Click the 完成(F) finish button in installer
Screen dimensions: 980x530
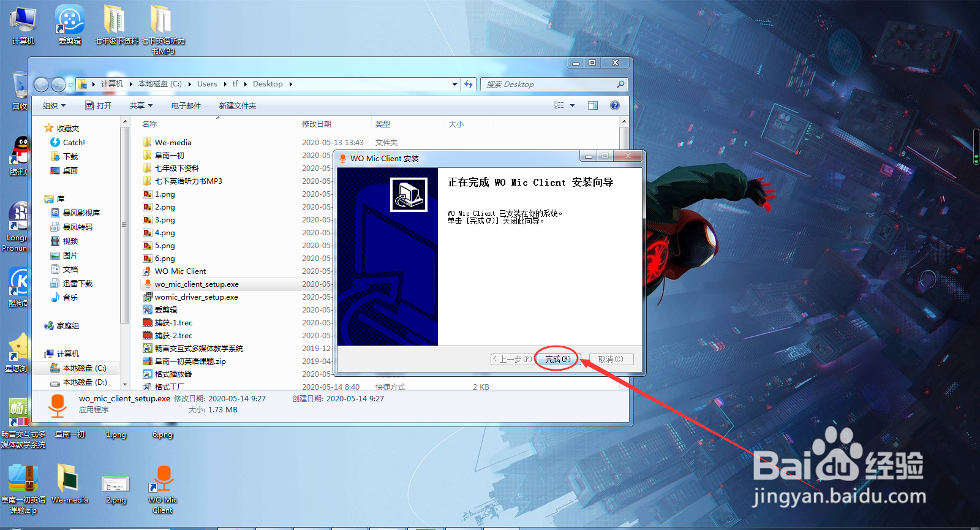557,359
